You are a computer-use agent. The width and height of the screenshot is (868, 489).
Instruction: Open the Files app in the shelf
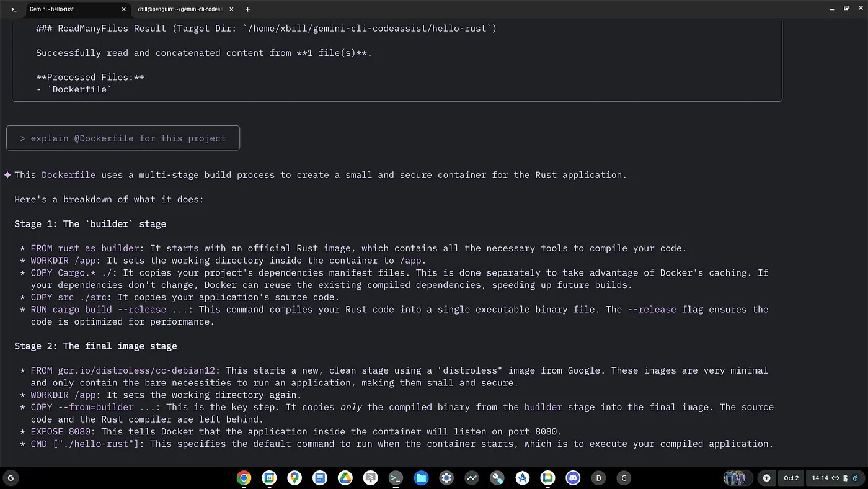421,478
